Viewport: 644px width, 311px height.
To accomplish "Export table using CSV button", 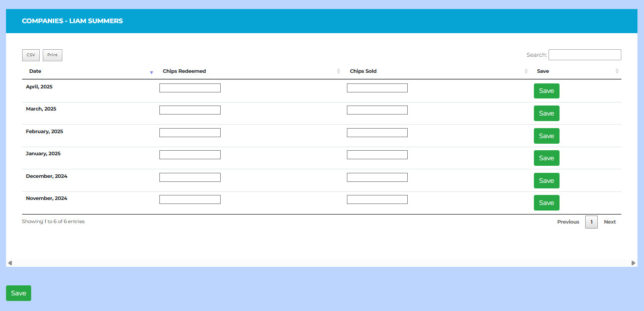I will coord(31,55).
